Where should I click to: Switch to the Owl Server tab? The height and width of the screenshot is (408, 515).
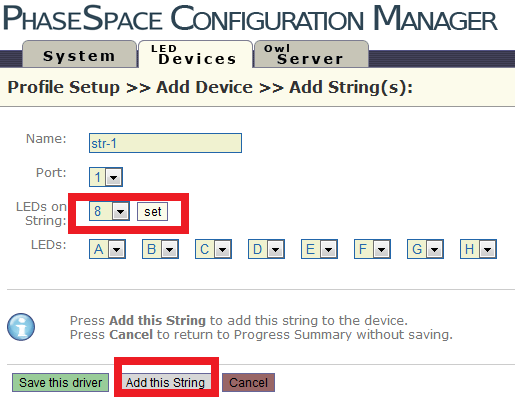pyautogui.click(x=311, y=55)
